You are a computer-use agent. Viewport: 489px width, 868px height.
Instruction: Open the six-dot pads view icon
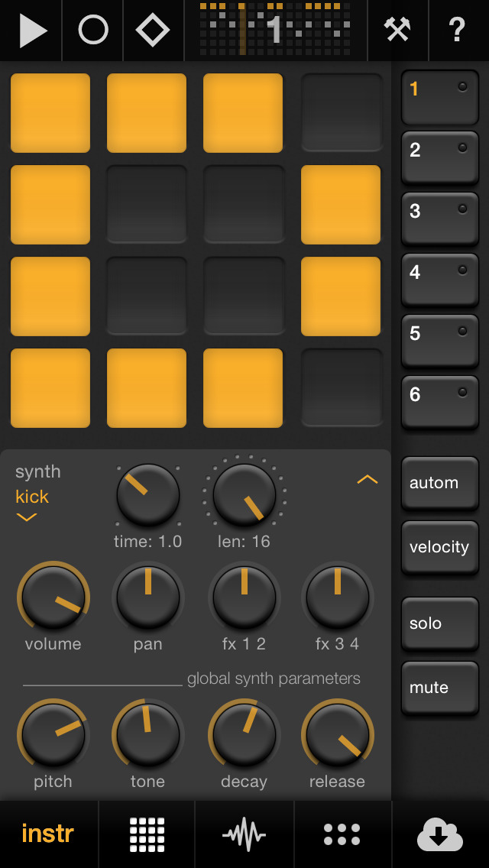tap(342, 834)
